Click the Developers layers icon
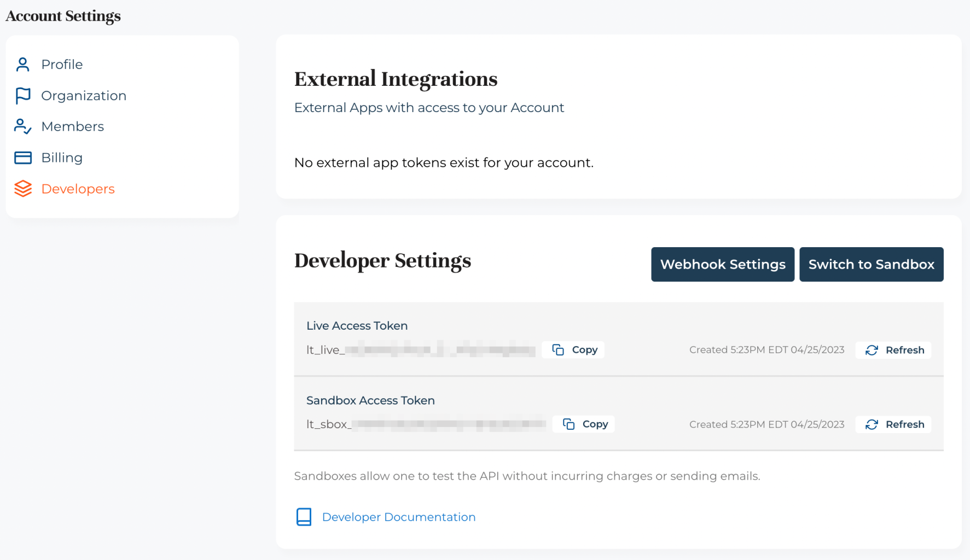Viewport: 970px width, 560px height. coord(23,189)
